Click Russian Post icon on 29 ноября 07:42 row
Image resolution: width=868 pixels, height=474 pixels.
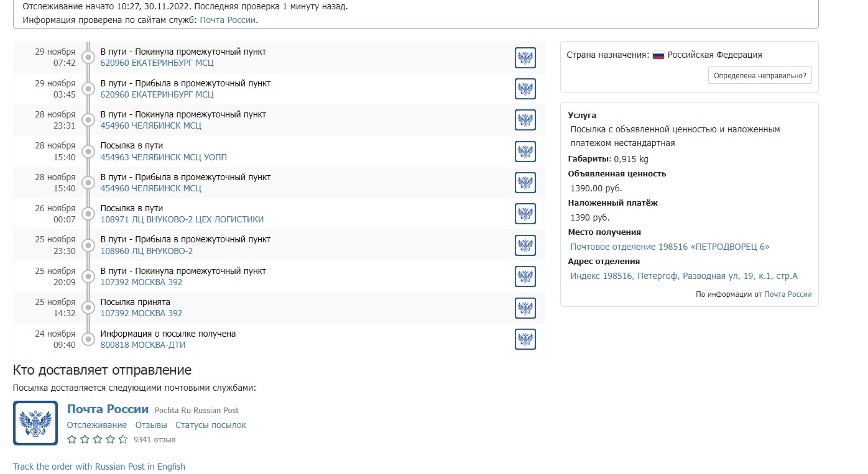tap(525, 58)
